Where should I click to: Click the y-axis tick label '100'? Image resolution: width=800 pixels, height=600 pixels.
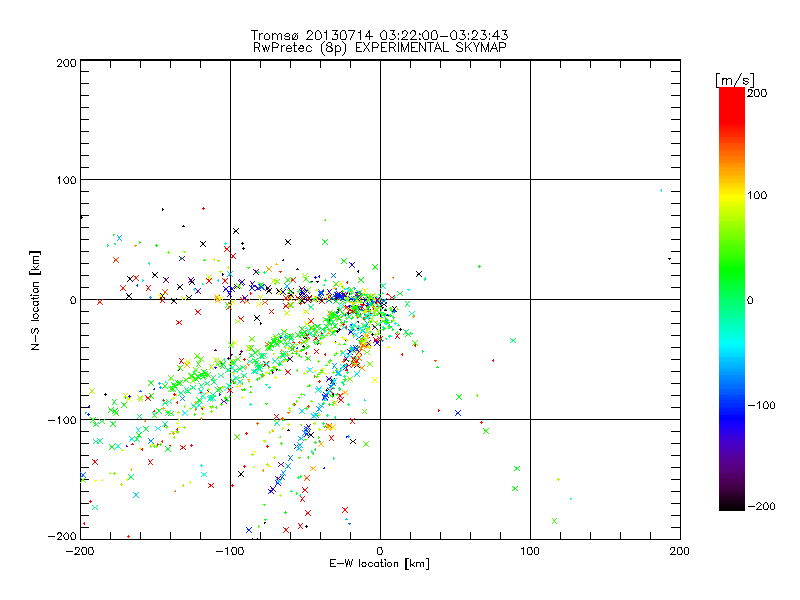coord(66,181)
